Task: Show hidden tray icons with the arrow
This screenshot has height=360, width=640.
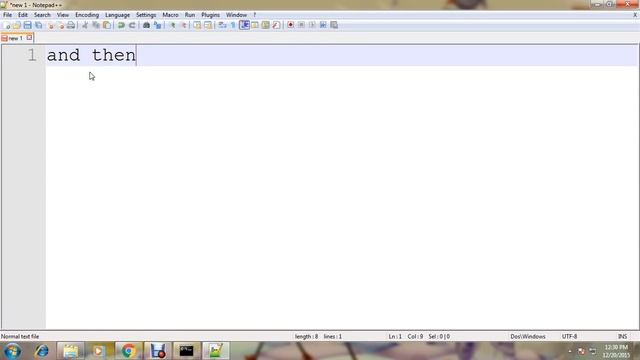Action: [570, 351]
